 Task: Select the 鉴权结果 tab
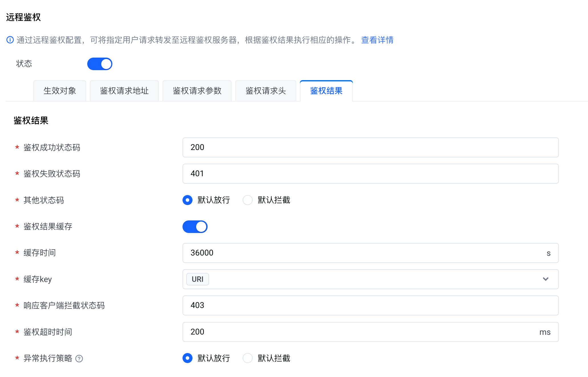[326, 91]
